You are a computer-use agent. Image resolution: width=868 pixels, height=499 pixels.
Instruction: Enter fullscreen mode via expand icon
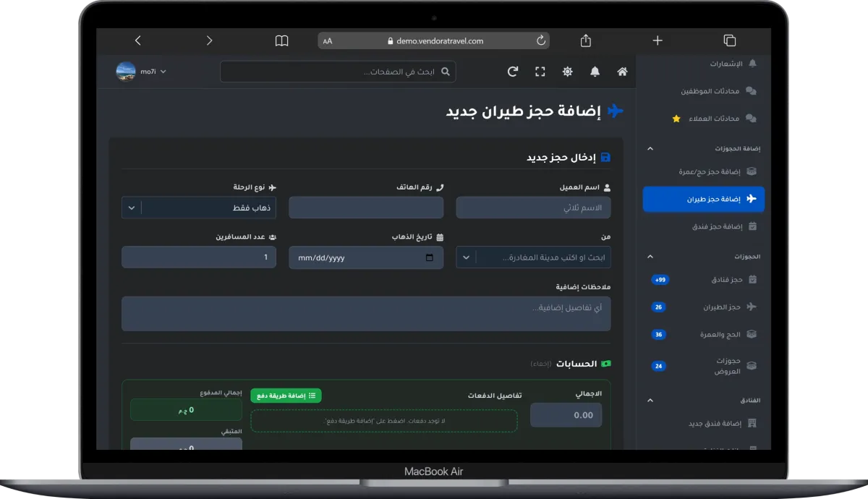tap(540, 72)
